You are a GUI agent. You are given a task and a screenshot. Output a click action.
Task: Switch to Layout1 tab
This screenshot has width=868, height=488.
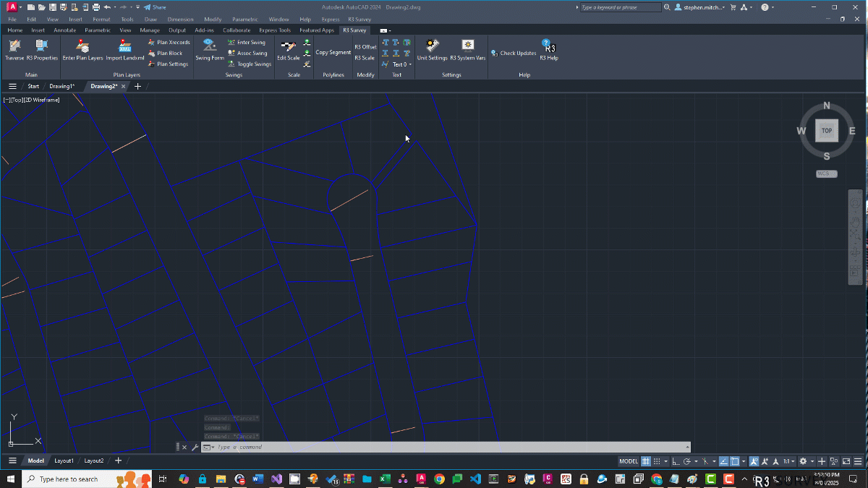click(64, 461)
